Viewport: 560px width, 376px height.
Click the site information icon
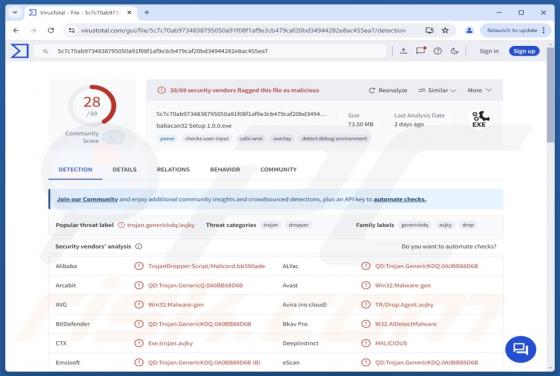click(72, 30)
